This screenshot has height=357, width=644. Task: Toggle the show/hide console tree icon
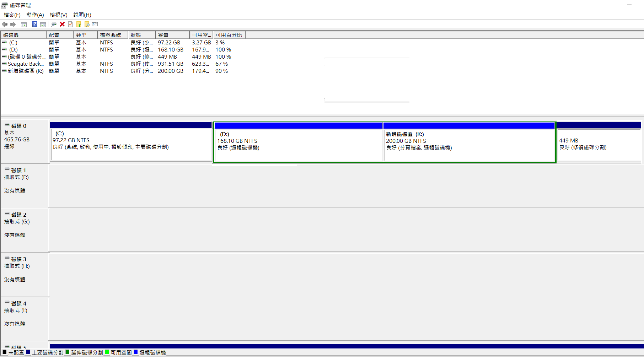[24, 24]
